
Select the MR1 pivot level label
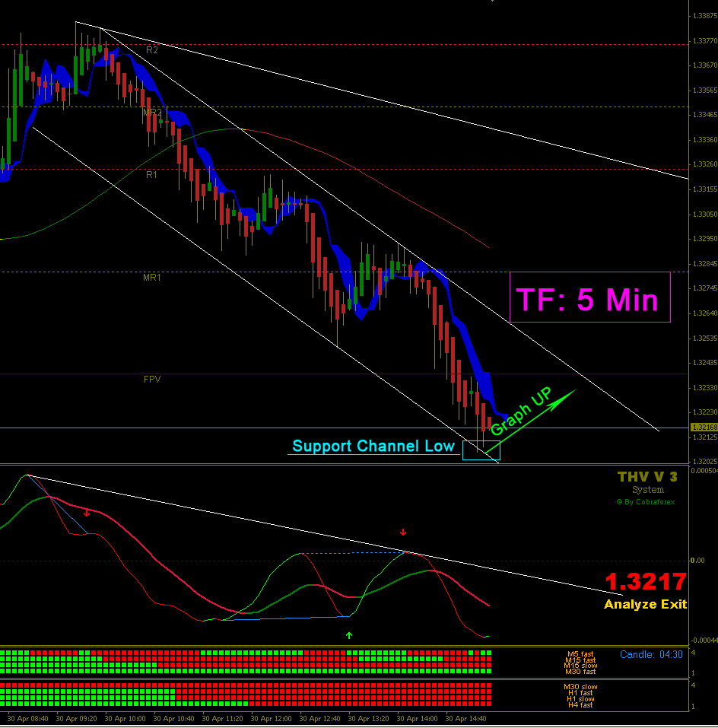(152, 278)
